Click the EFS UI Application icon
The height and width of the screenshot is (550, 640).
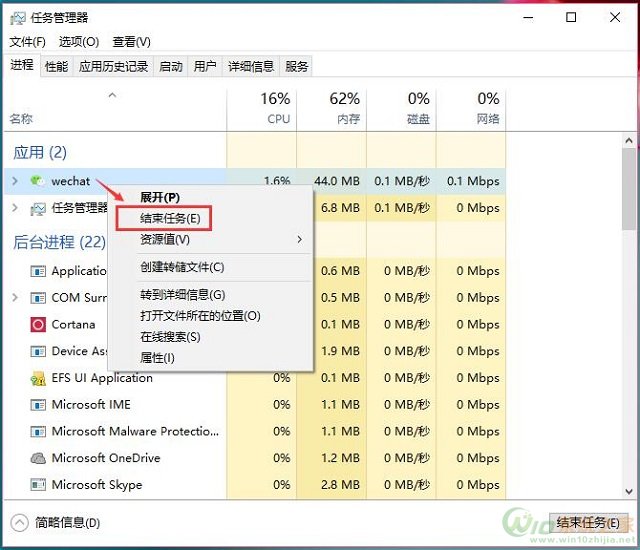tap(38, 378)
